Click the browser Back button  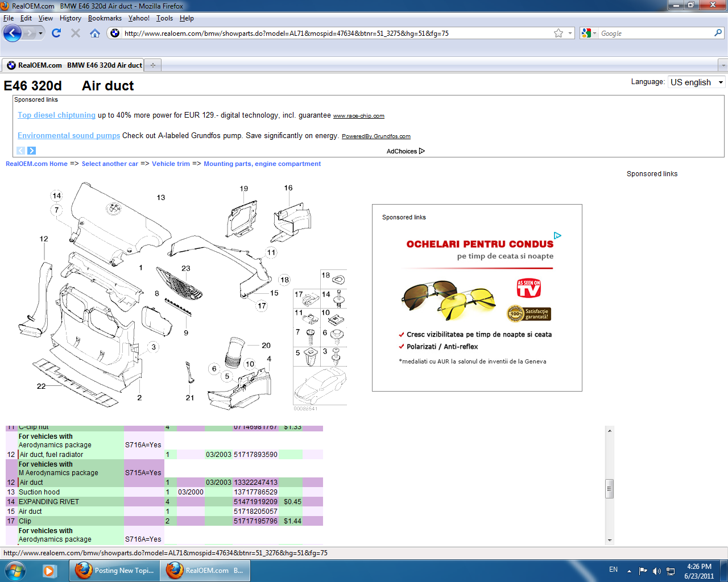click(x=12, y=33)
